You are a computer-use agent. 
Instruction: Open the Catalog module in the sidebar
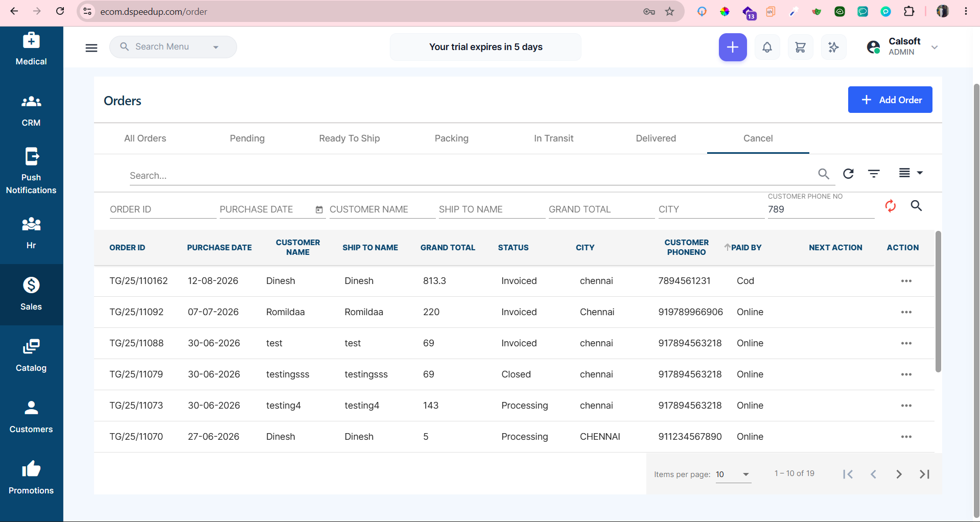[x=31, y=355]
